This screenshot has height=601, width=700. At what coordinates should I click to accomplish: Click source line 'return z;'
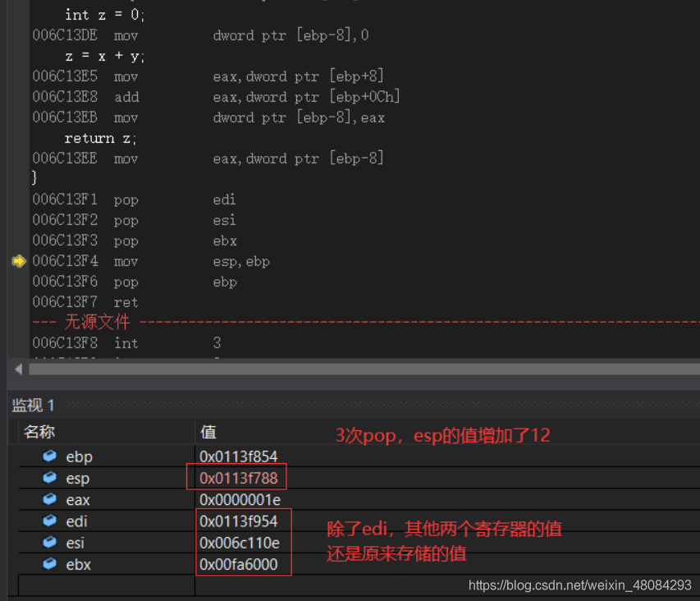click(x=100, y=139)
